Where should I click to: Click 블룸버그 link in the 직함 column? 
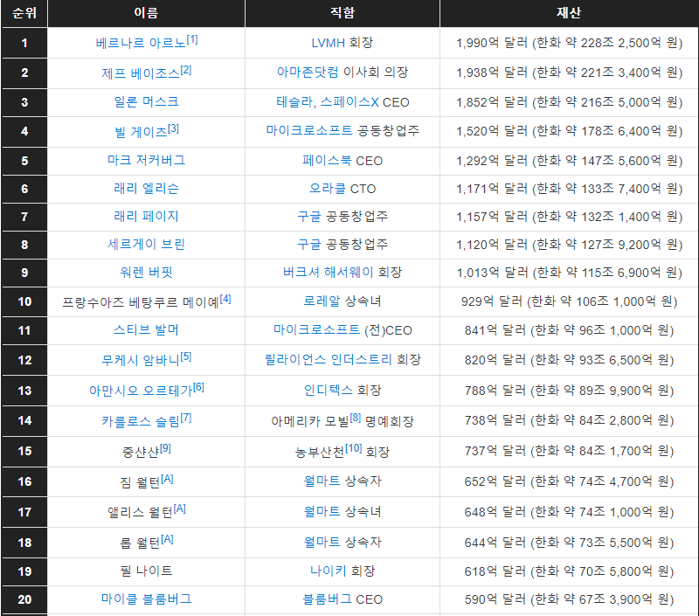point(327,599)
